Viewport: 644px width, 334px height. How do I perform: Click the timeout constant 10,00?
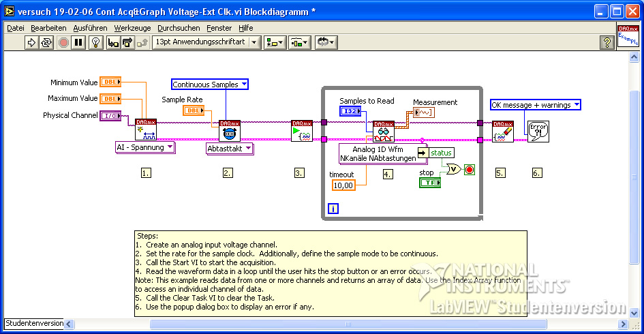coord(343,185)
